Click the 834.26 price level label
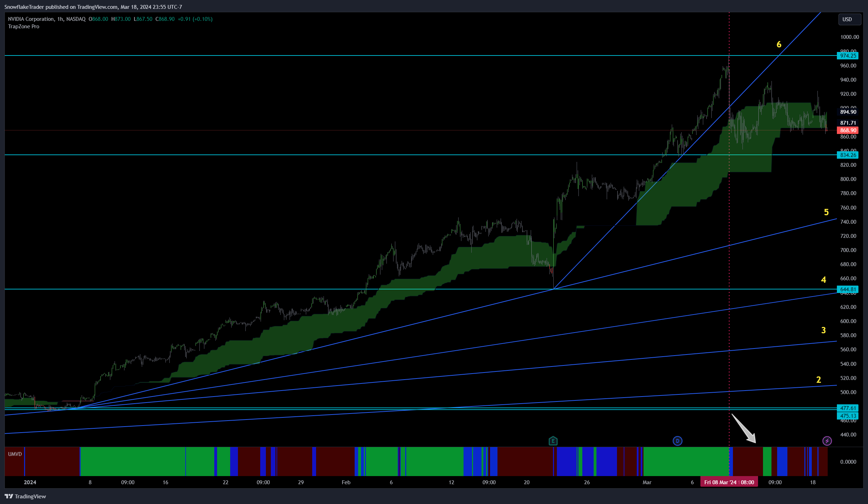Image resolution: width=868 pixels, height=504 pixels. [847, 155]
